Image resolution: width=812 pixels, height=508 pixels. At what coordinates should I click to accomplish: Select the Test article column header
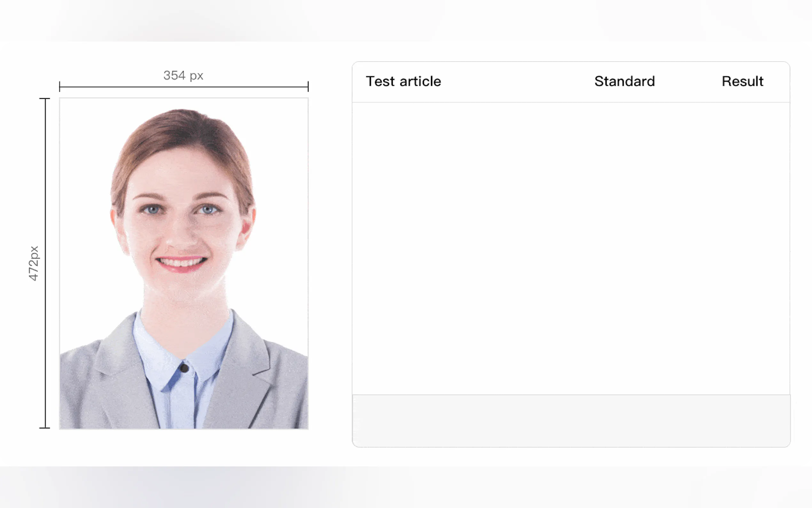click(x=403, y=81)
